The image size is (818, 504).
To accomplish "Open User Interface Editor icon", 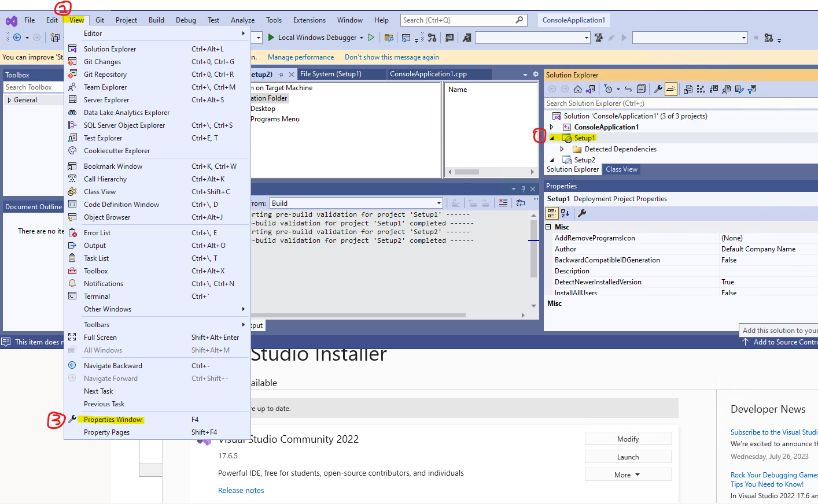I will (x=726, y=89).
